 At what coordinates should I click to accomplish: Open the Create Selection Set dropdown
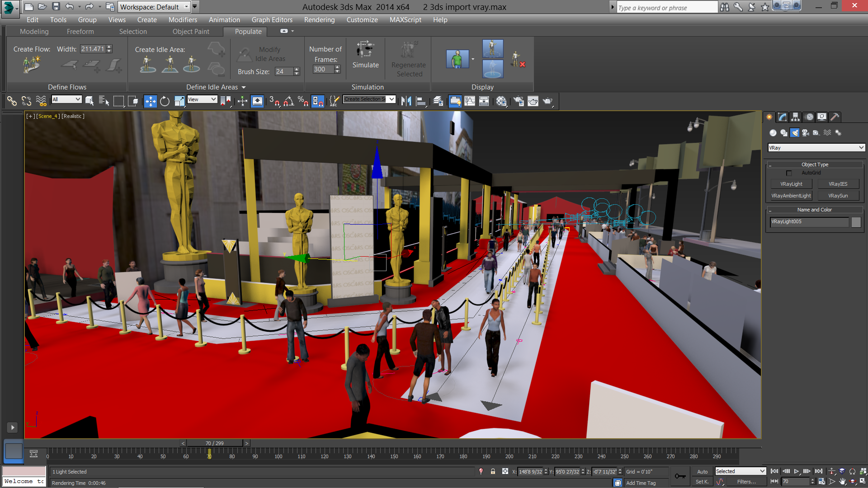(369, 99)
